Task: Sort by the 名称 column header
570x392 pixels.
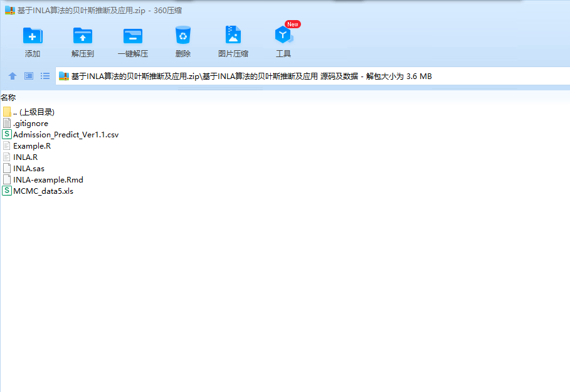Action: [x=8, y=97]
